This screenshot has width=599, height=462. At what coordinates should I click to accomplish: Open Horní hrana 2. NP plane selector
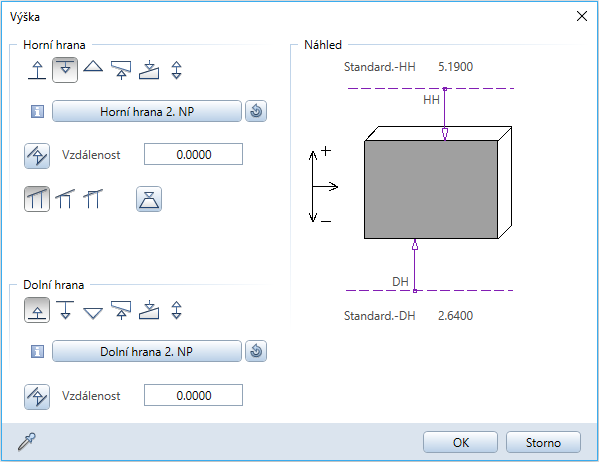[147, 112]
